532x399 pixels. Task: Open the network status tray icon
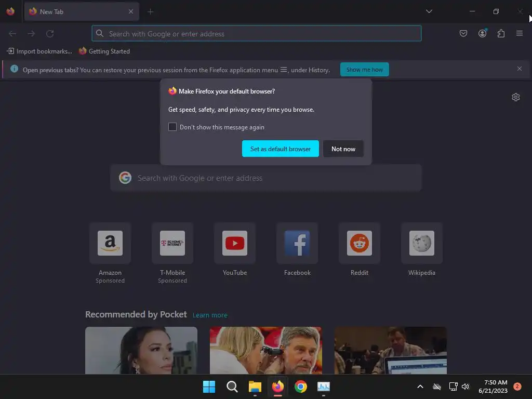click(x=453, y=387)
